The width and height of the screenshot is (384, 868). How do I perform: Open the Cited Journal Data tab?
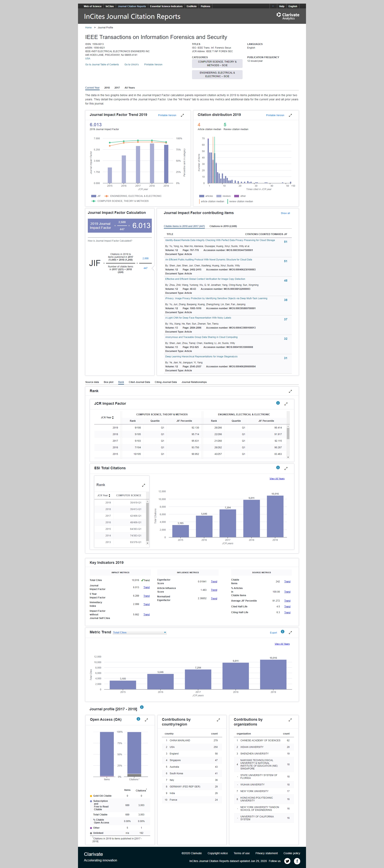[139, 382]
